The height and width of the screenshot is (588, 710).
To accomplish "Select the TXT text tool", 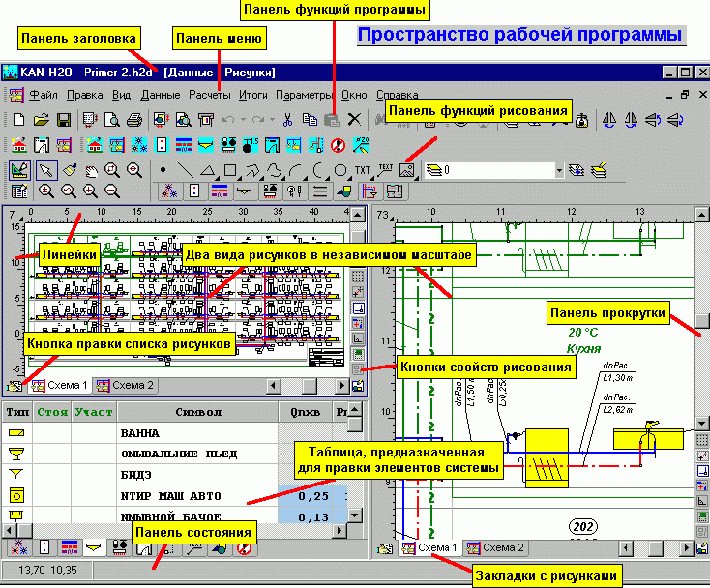I will point(362,170).
